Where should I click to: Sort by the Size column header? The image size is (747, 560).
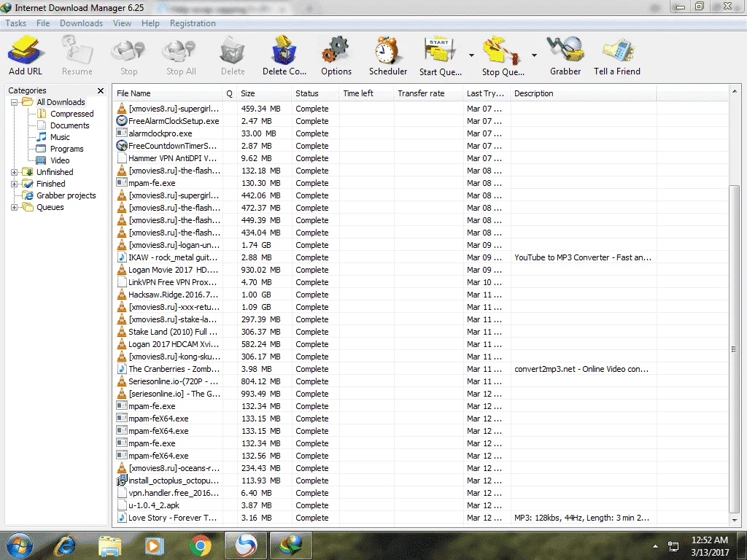[x=264, y=93]
